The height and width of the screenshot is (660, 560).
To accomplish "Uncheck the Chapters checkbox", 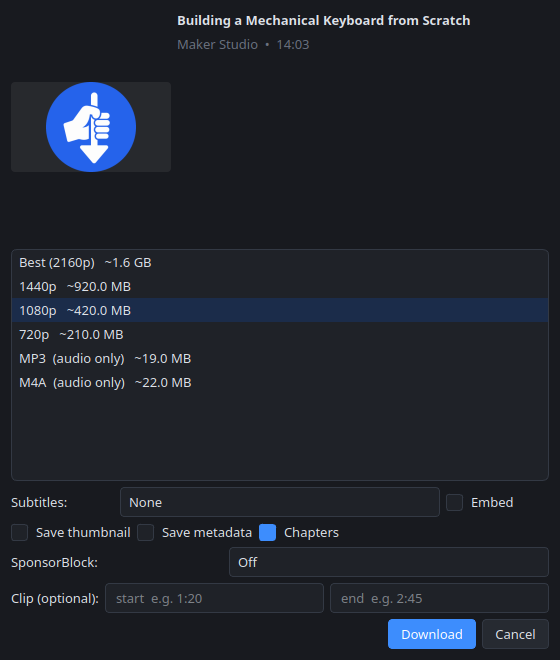I will pos(267,532).
